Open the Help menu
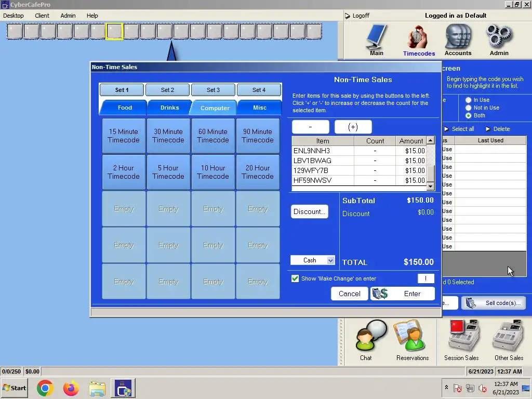 (x=92, y=16)
